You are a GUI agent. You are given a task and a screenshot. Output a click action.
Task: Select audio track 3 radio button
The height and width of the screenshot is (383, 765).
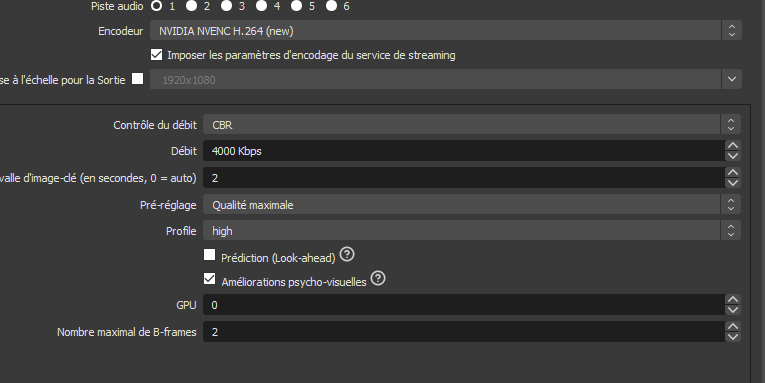click(226, 6)
